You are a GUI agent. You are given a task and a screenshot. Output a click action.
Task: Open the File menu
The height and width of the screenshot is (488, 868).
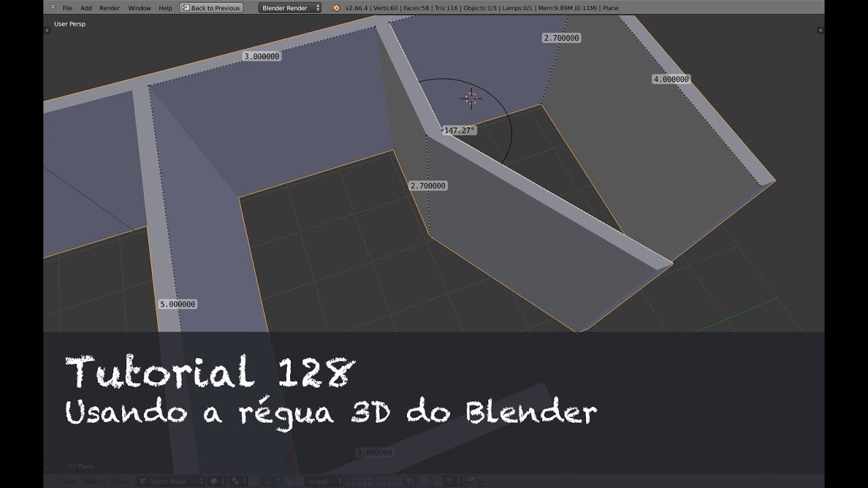tap(67, 8)
